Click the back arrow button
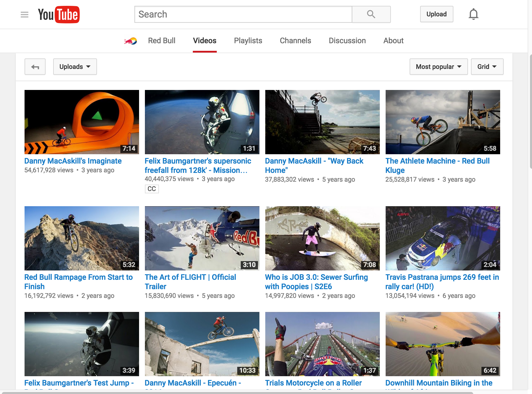Screen dimensions: 532x394 (x=35, y=67)
